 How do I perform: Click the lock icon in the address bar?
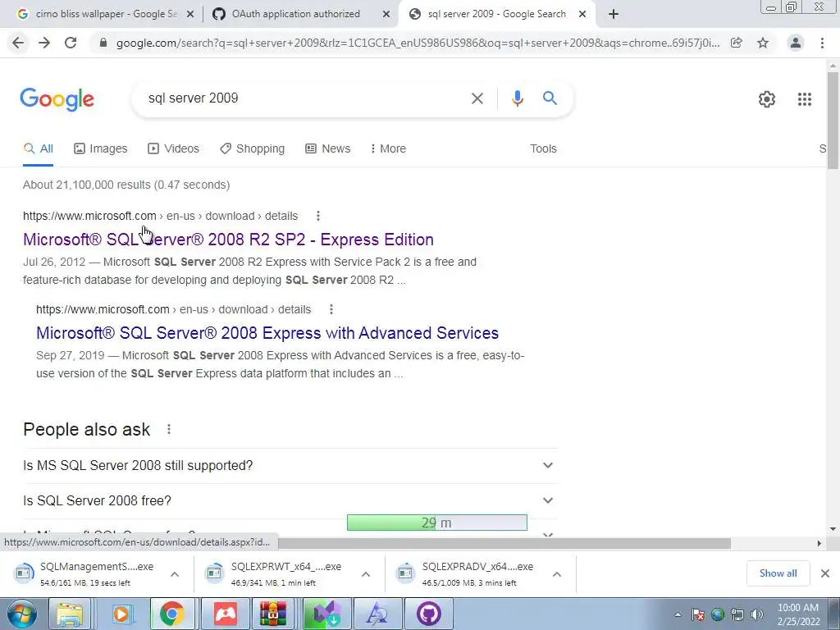click(x=103, y=43)
